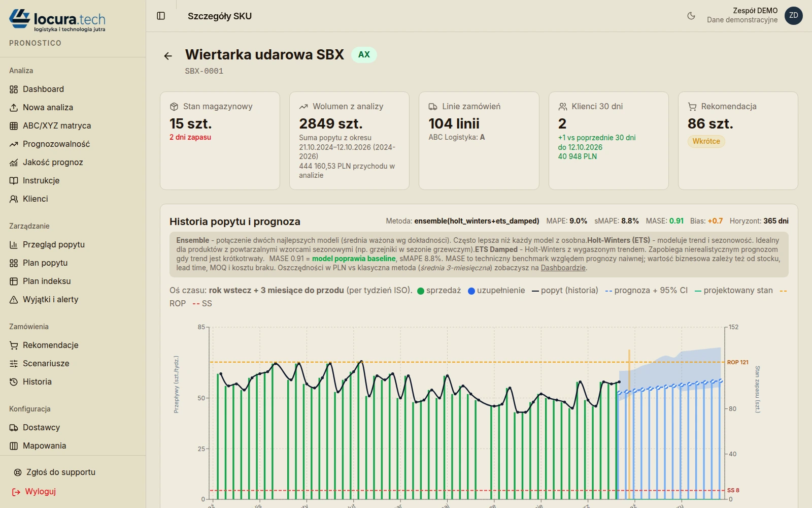812x508 pixels.
Task: Click the AX classification badge
Action: click(x=364, y=55)
